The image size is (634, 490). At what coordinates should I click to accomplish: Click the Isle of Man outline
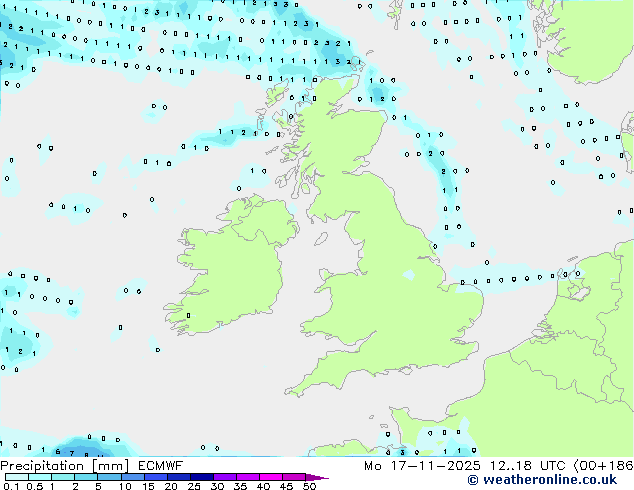[x=321, y=239]
